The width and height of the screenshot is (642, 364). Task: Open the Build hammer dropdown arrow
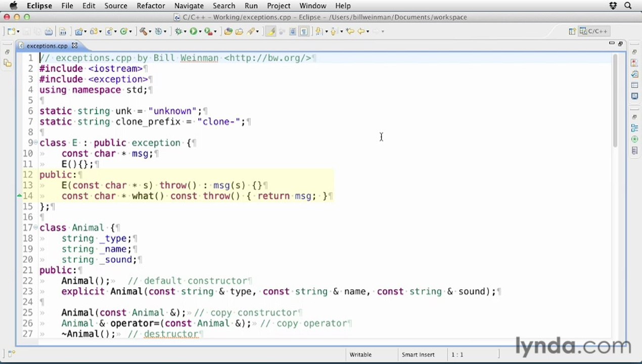pyautogui.click(x=150, y=32)
